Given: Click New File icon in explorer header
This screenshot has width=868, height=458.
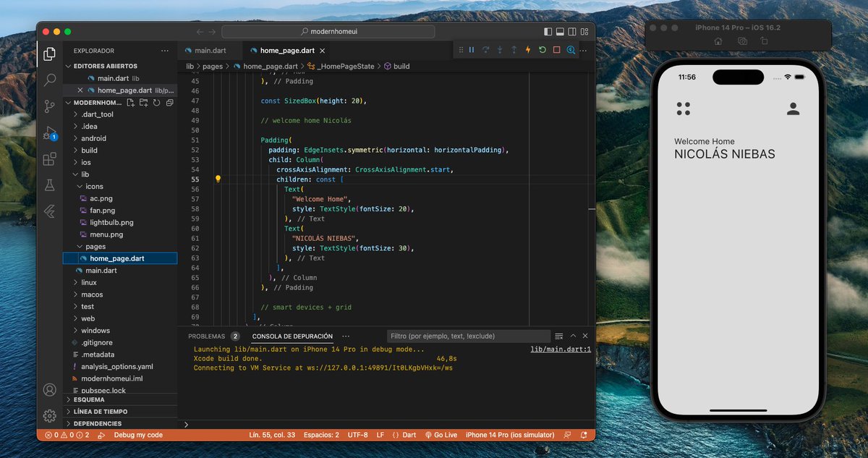Looking at the screenshot, I should 132,103.
